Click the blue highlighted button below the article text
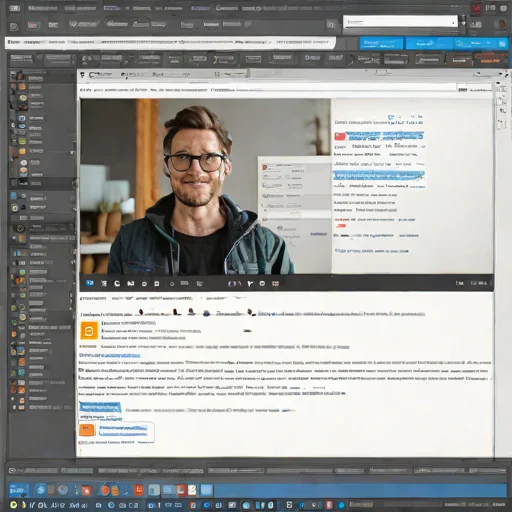This screenshot has height=512, width=512. [x=100, y=407]
